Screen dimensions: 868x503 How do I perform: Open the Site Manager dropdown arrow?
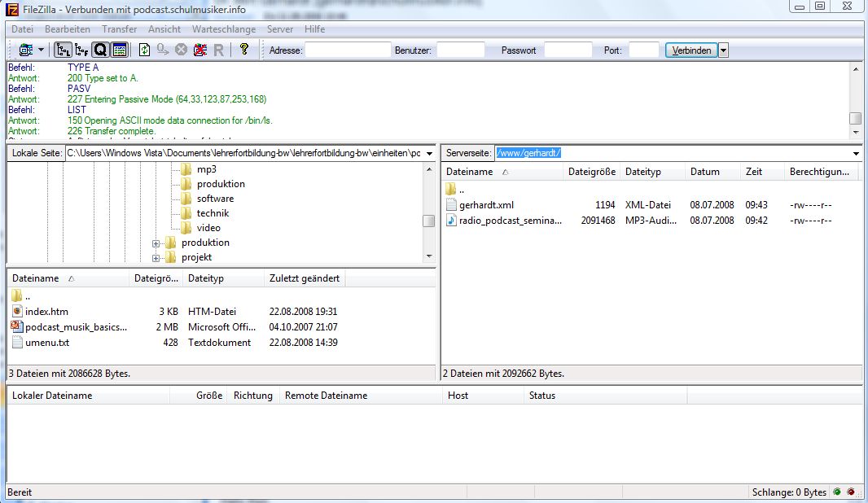click(41, 50)
